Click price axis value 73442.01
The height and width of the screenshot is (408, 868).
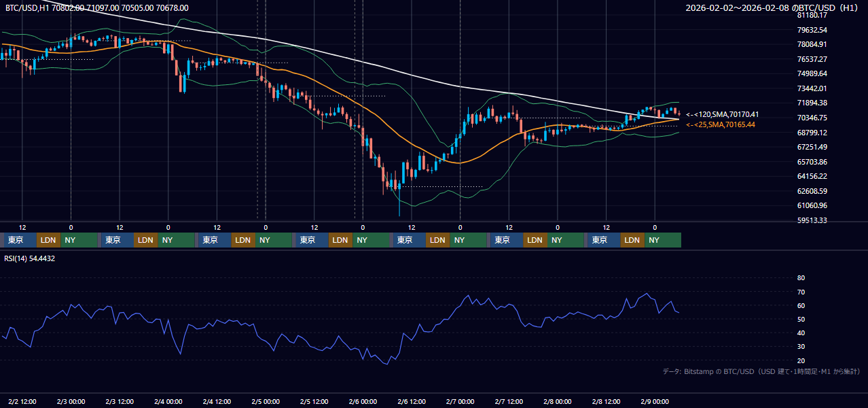pyautogui.click(x=812, y=88)
